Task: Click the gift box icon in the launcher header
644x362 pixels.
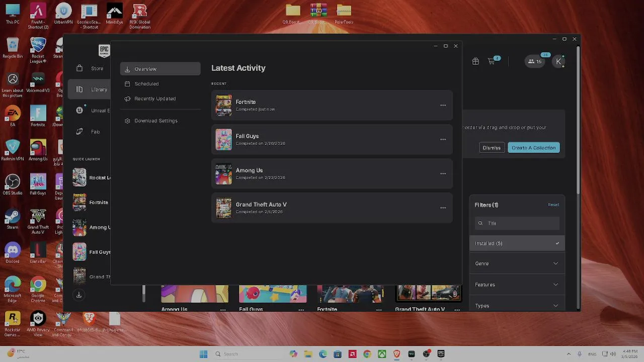Action: 475,61
